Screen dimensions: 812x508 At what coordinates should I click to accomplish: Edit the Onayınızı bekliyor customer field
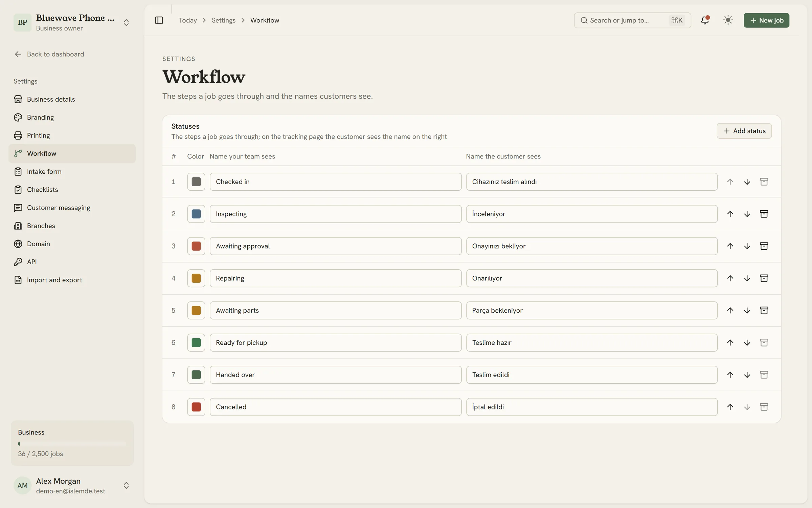[x=592, y=246]
